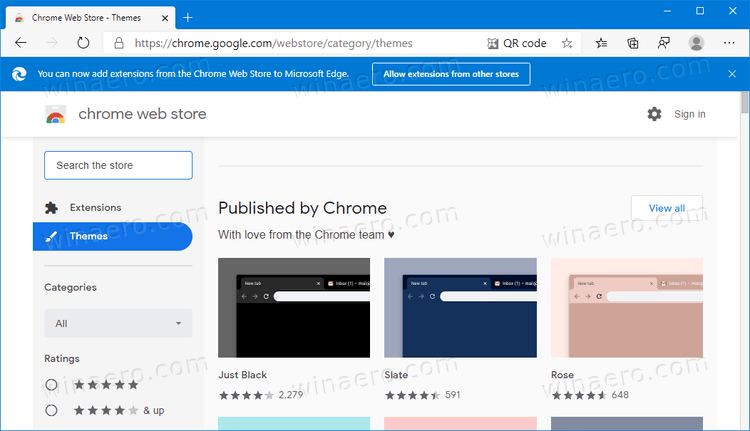
Task: Click the Chrome Web Store rainbow logo
Action: 55,114
